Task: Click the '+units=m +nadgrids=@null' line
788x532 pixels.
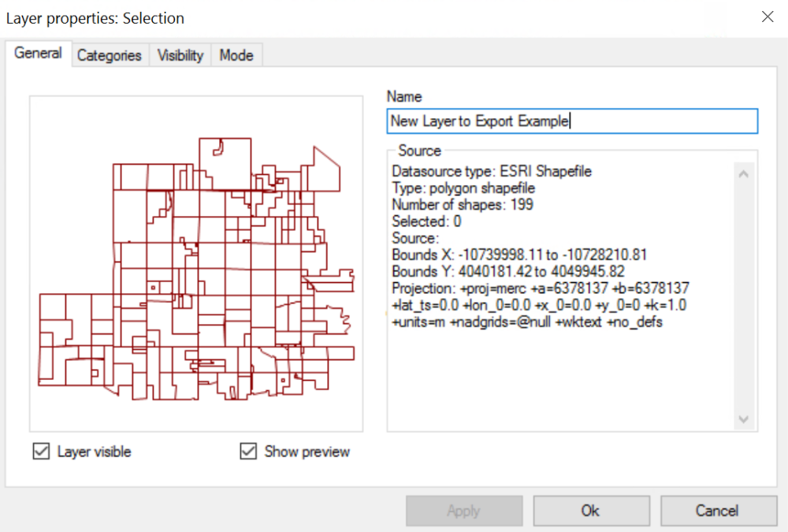Action: [x=527, y=322]
